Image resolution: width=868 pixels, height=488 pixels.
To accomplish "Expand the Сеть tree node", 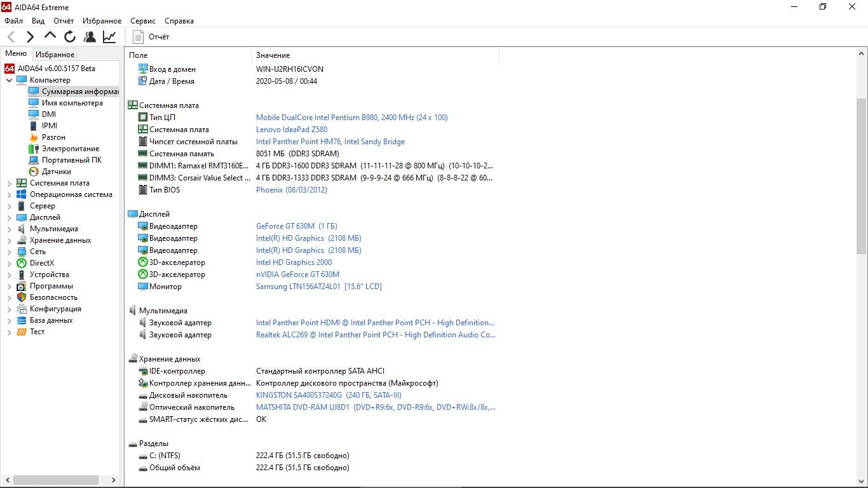I will click(x=9, y=252).
